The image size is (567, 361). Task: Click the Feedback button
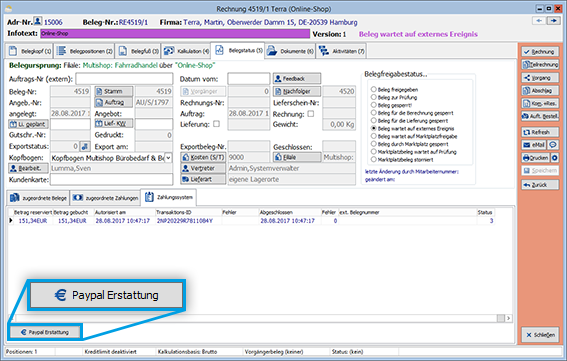click(297, 78)
